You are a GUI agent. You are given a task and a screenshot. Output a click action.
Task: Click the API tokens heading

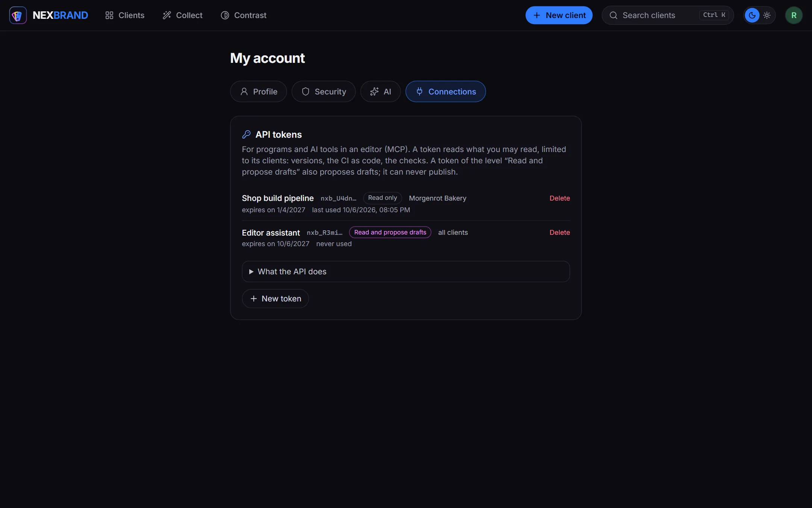(x=279, y=135)
